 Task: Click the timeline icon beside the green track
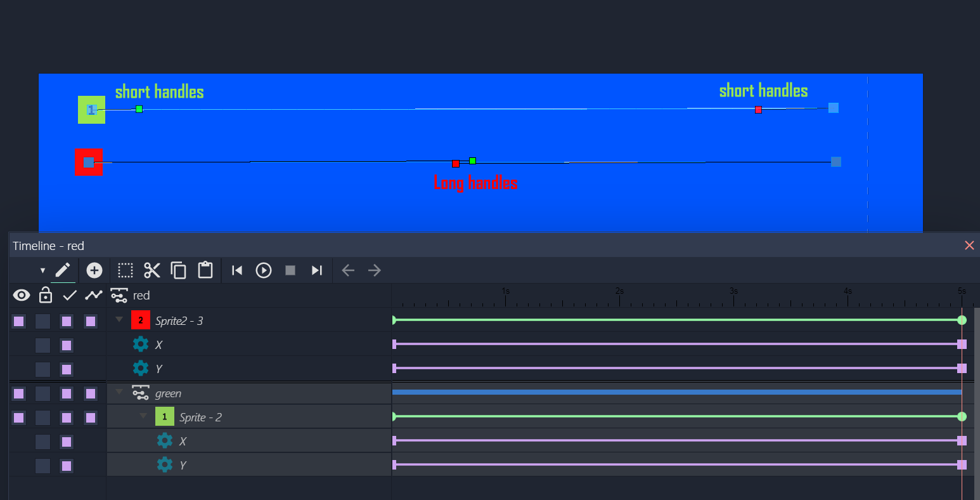click(x=140, y=393)
